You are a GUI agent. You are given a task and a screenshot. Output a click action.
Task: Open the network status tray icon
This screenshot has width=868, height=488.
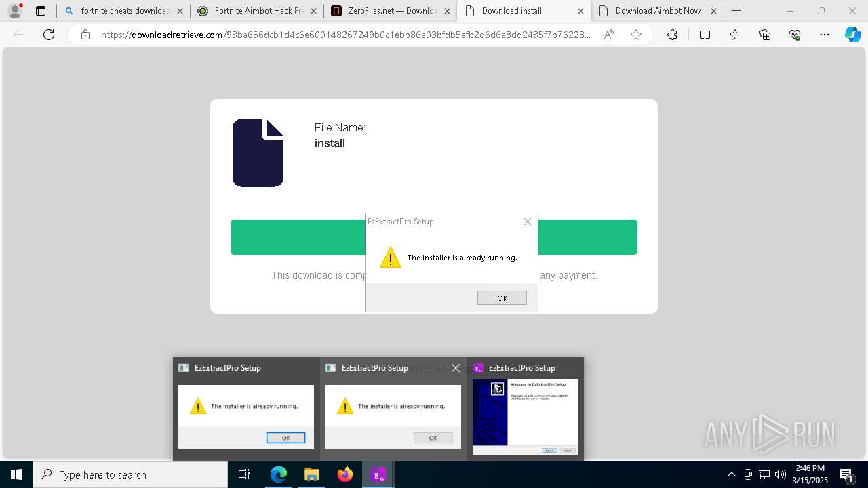pyautogui.click(x=764, y=474)
